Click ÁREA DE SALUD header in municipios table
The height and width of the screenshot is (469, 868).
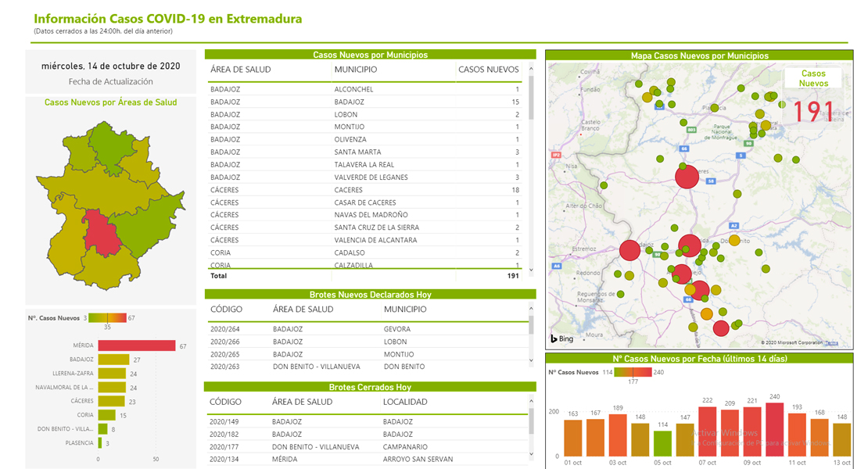coord(240,70)
